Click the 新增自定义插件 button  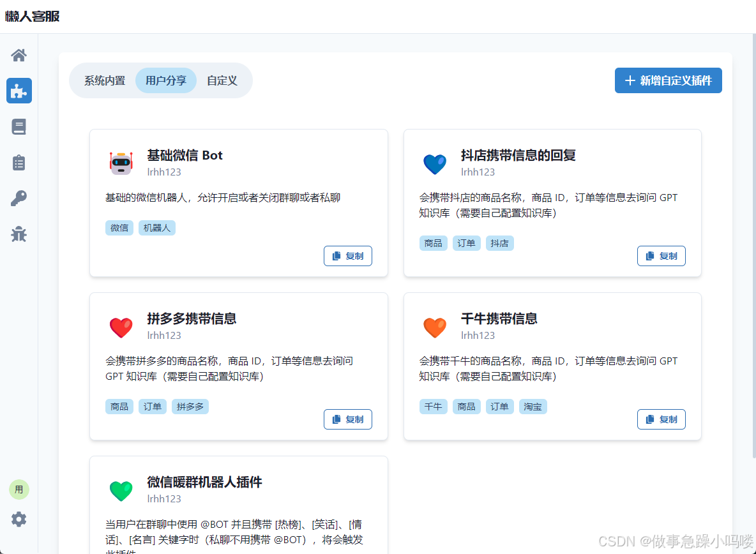[669, 80]
